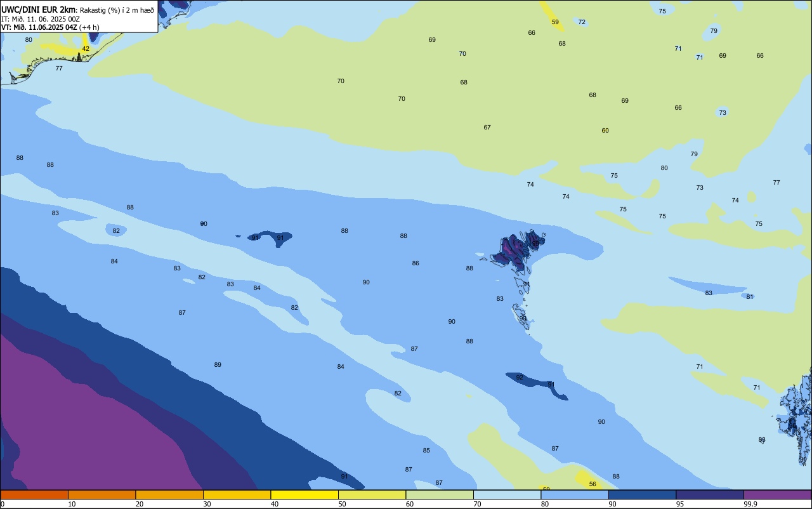This screenshot has width=812, height=509.
Task: Click the 60–70 light green legend swatch
Action: point(440,494)
